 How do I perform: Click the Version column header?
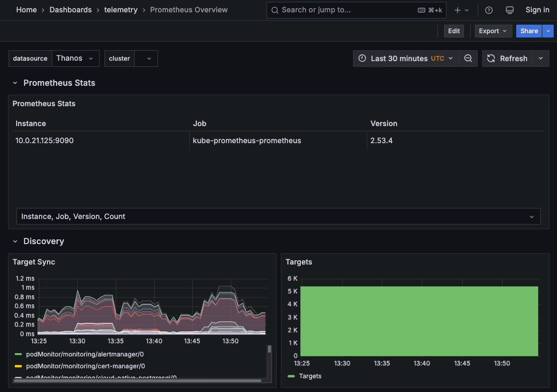tap(384, 123)
